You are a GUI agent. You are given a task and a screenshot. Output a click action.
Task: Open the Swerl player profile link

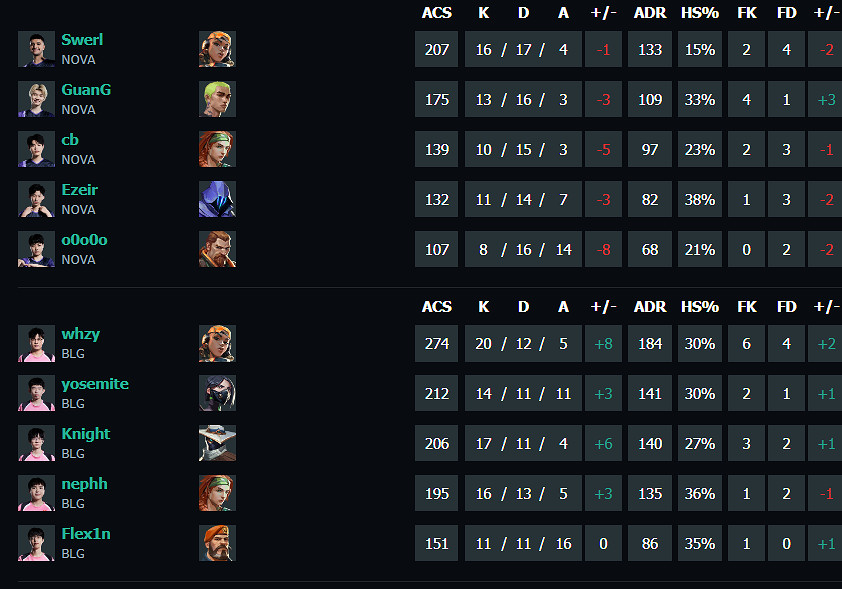click(x=82, y=40)
